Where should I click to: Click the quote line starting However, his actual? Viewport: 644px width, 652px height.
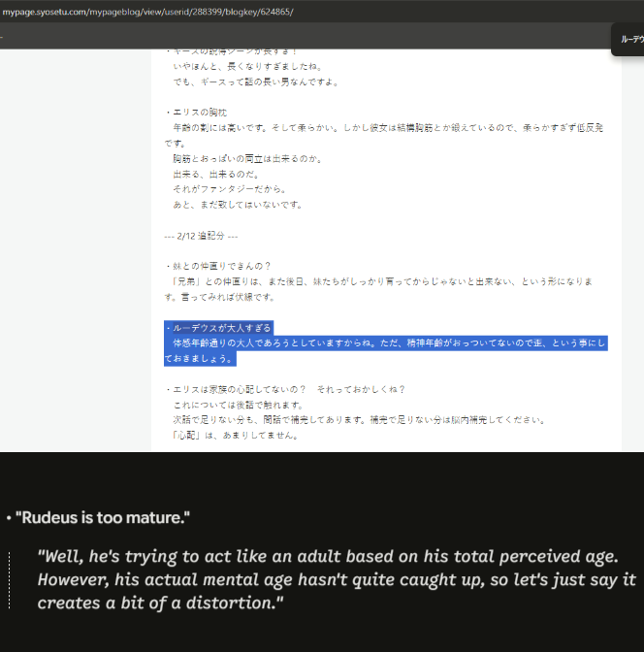click(x=337, y=579)
